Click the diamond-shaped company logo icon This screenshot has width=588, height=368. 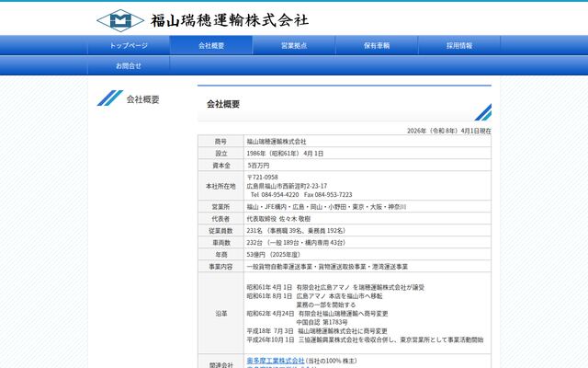click(120, 20)
